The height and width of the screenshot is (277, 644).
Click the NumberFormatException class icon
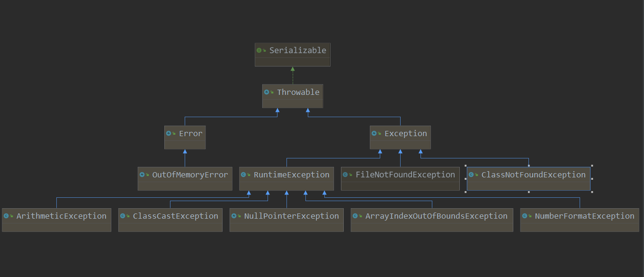tap(525, 216)
